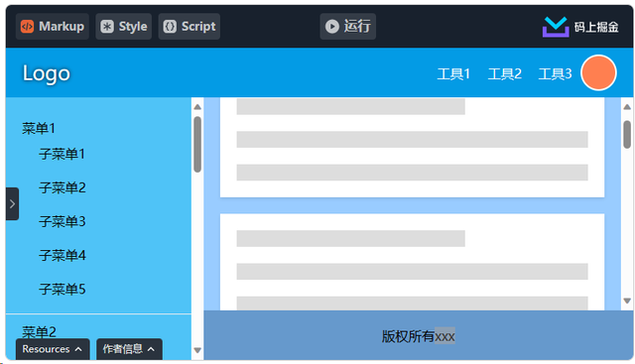Open 子菜单2 in the sidebar
Image resolution: width=635 pixels, height=364 pixels.
(x=62, y=187)
